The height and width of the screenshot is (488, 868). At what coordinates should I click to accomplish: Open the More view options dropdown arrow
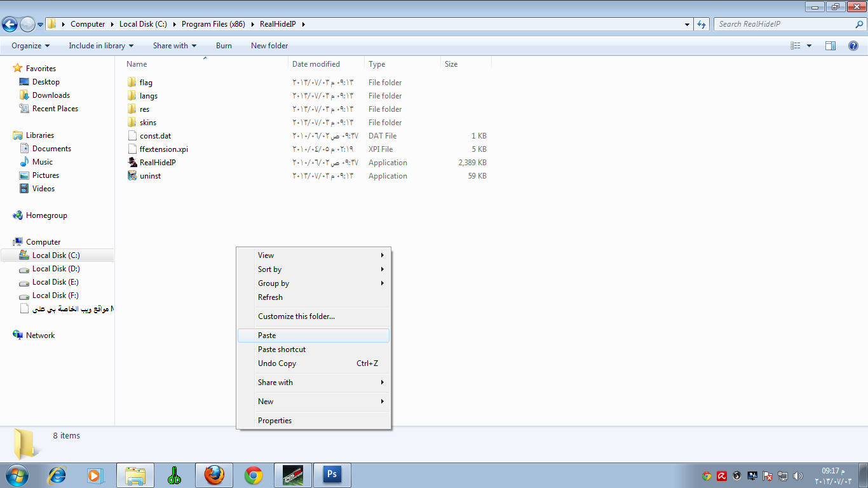[x=809, y=46]
